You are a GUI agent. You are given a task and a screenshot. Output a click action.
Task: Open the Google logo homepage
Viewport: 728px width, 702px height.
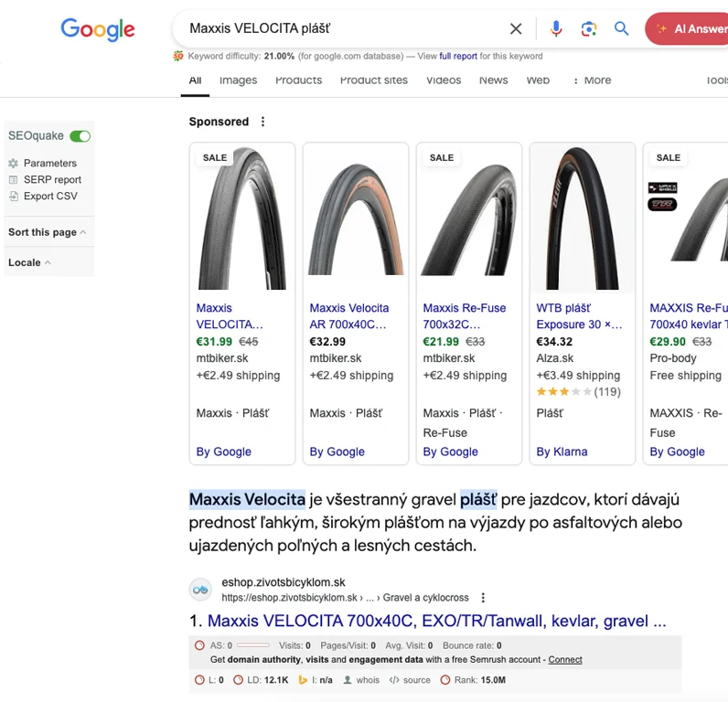tap(98, 29)
